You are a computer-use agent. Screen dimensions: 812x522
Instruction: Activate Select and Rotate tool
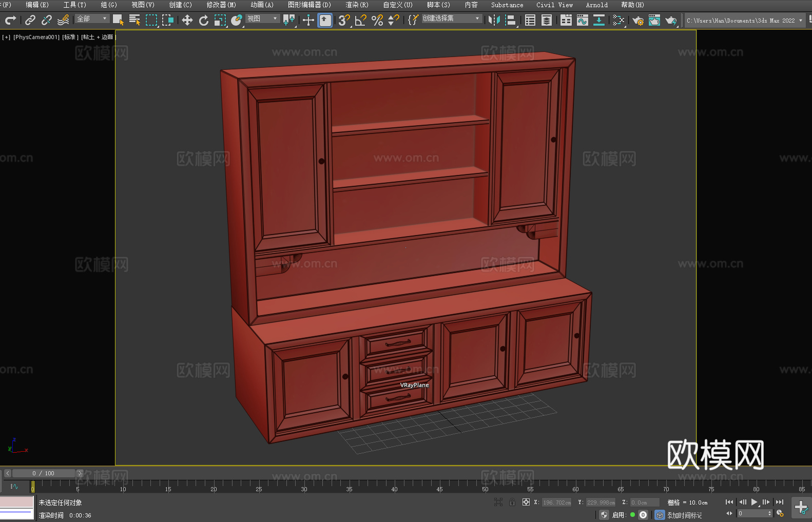[204, 20]
